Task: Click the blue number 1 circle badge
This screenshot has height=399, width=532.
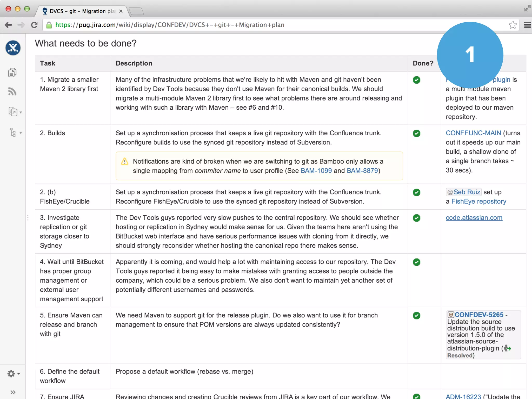Action: click(x=470, y=55)
